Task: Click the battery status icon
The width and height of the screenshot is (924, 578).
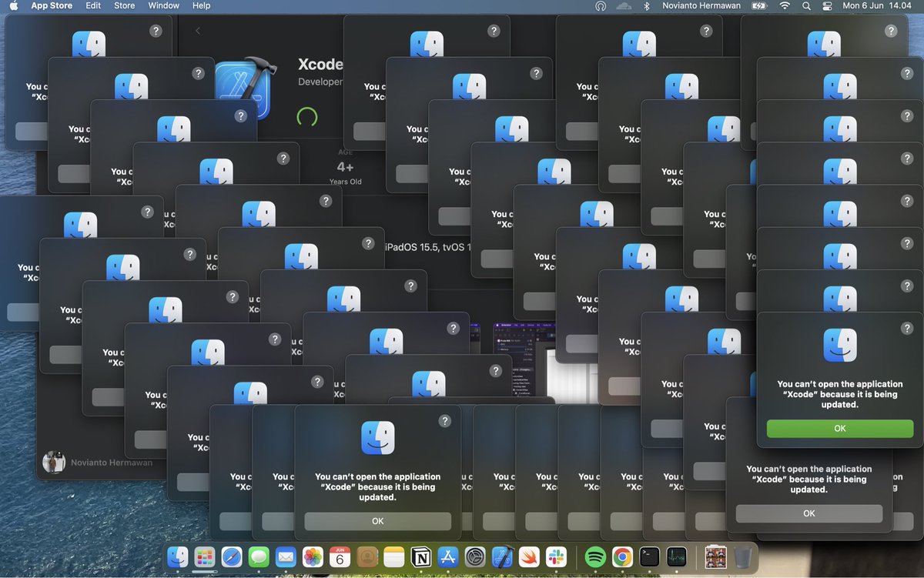Action: click(759, 5)
